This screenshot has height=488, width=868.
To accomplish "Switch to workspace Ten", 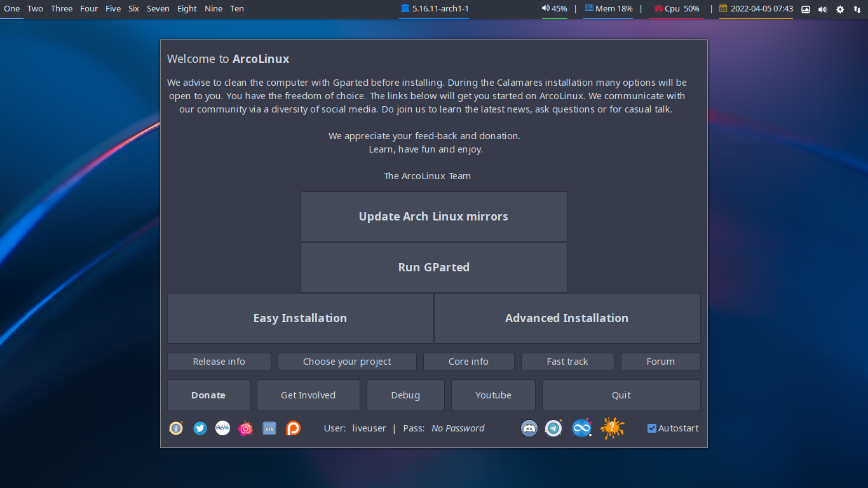I will click(237, 9).
